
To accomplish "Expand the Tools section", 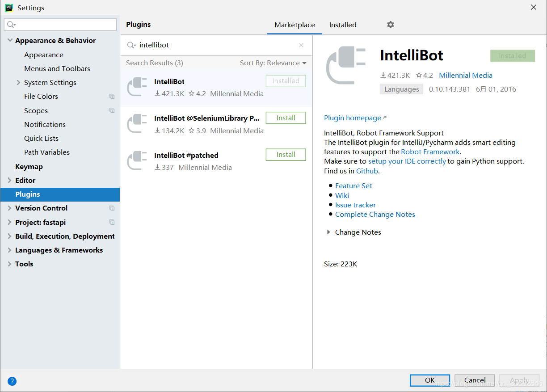I will pos(10,264).
